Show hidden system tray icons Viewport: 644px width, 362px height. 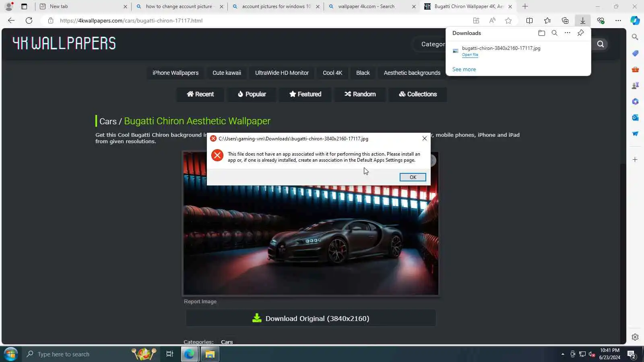(563, 354)
